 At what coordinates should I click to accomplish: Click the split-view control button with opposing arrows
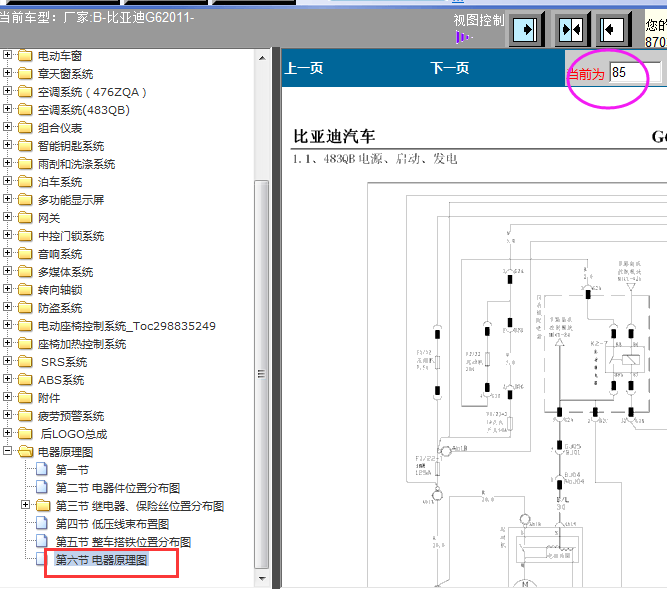pyautogui.click(x=571, y=29)
